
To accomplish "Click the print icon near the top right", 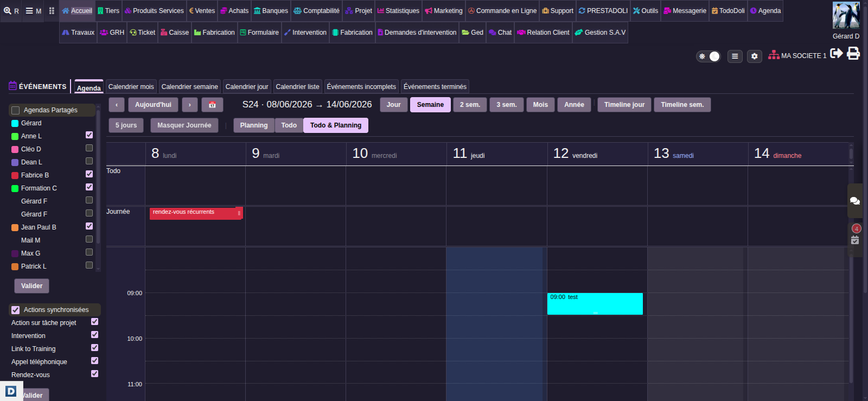I will 853,53.
